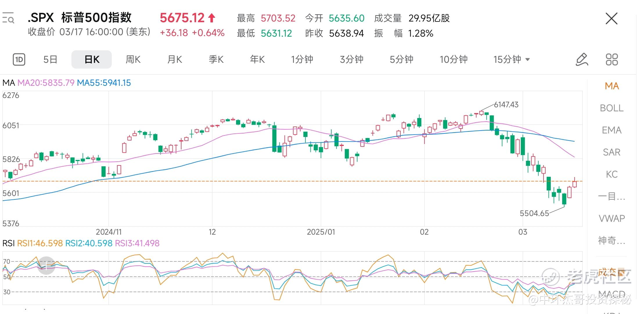Close the SPX chart with X
The image size is (644, 314).
(x=611, y=19)
